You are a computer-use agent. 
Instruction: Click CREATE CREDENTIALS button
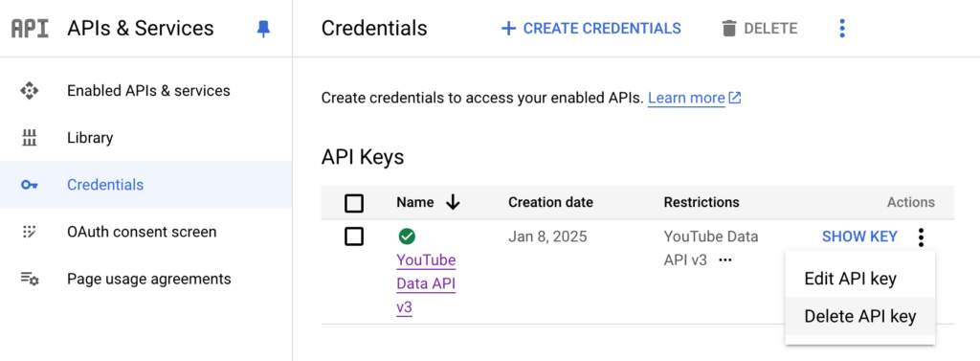pyautogui.click(x=590, y=28)
